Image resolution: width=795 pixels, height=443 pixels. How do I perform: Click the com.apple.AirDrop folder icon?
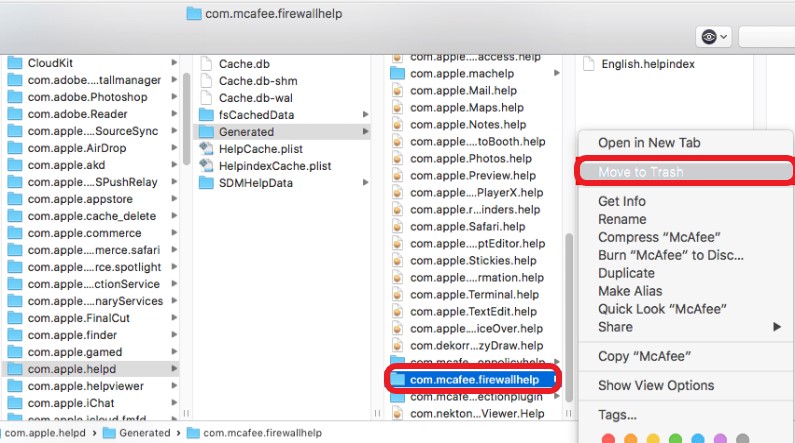click(15, 148)
